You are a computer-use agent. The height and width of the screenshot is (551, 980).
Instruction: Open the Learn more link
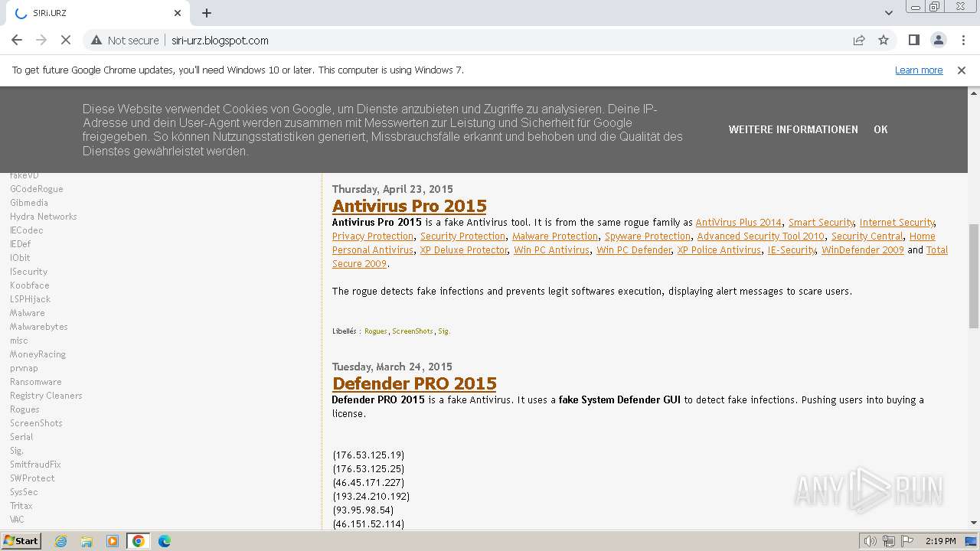click(x=919, y=70)
